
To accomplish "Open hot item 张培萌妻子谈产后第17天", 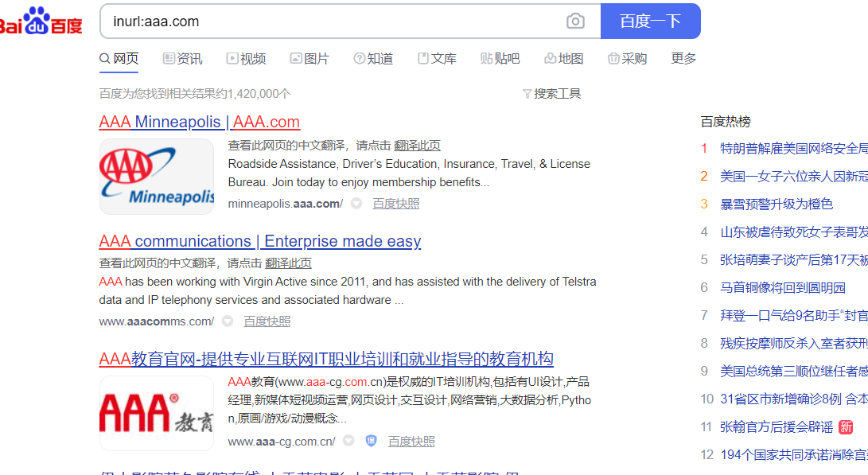I will 794,259.
